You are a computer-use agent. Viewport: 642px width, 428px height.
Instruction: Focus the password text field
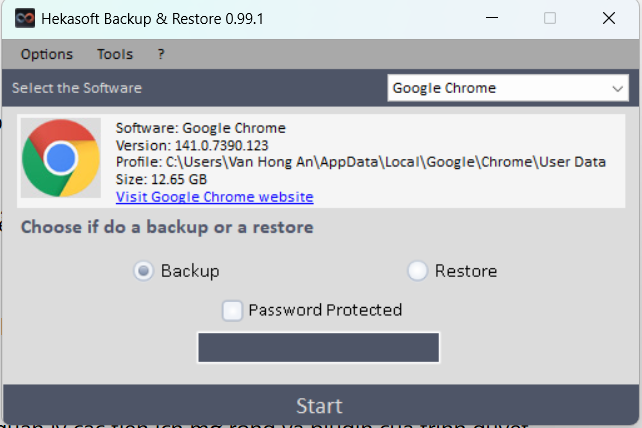pos(318,347)
